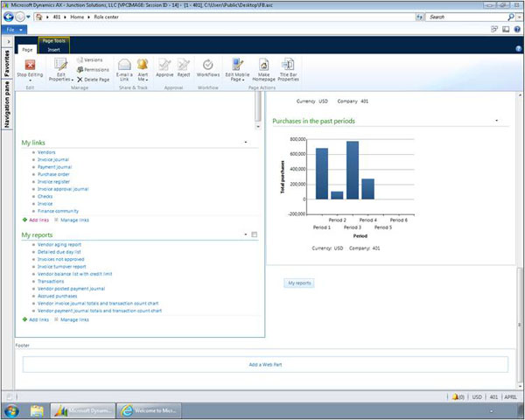Click the Stop Editing ribbon icon

click(x=30, y=67)
